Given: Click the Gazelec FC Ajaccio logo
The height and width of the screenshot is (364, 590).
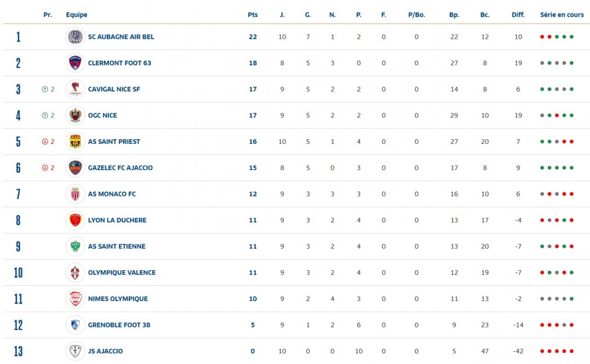Looking at the screenshot, I should 75,168.
